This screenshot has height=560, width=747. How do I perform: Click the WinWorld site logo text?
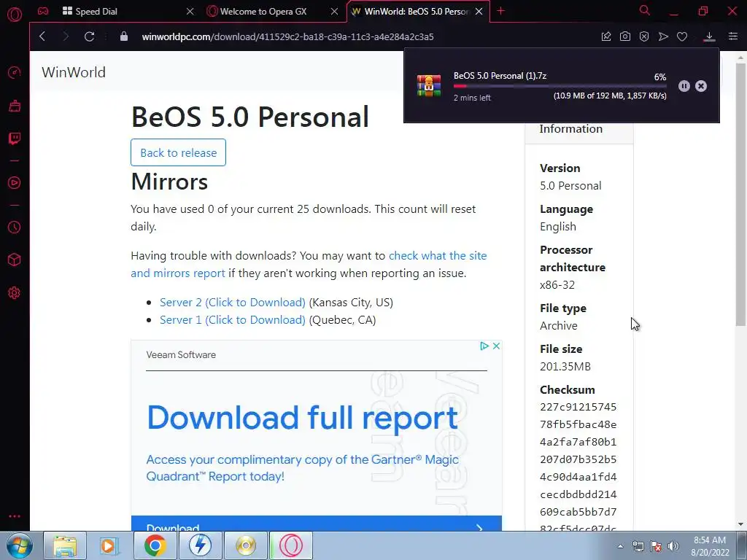click(x=74, y=72)
